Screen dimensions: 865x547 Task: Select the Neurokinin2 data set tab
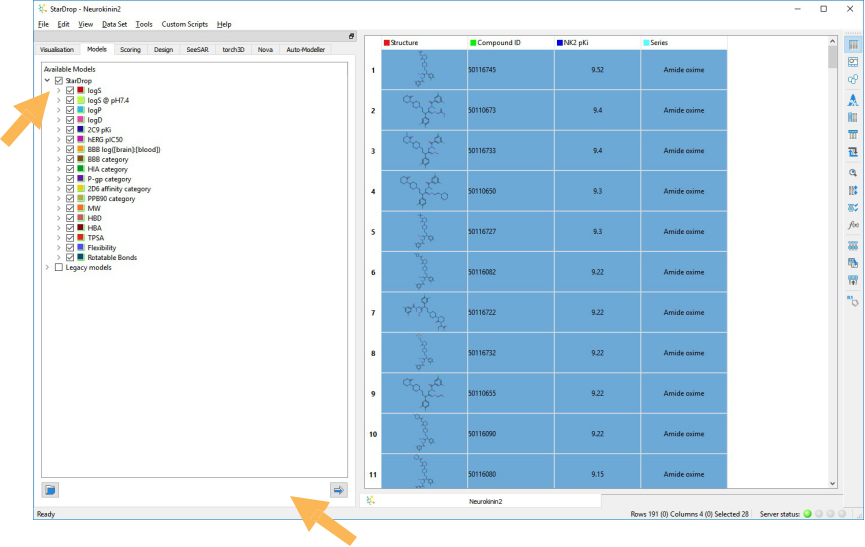point(480,501)
